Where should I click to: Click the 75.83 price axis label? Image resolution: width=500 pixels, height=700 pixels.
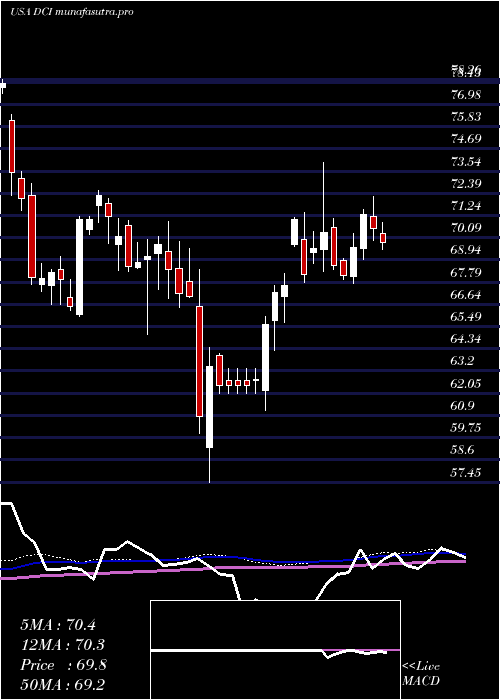tap(467, 117)
